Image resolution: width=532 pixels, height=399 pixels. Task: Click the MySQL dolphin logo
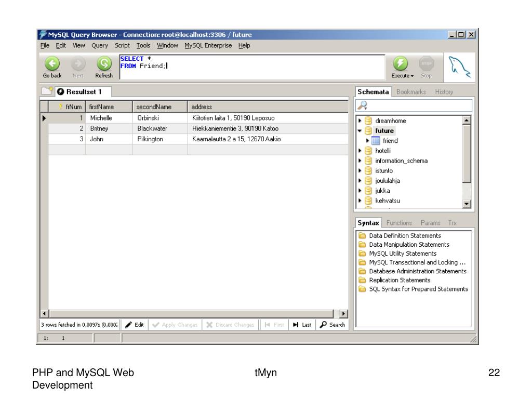click(x=459, y=67)
